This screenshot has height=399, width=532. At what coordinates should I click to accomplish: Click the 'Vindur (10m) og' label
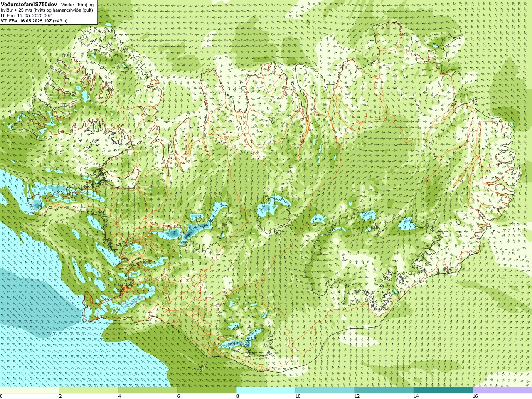78,4
